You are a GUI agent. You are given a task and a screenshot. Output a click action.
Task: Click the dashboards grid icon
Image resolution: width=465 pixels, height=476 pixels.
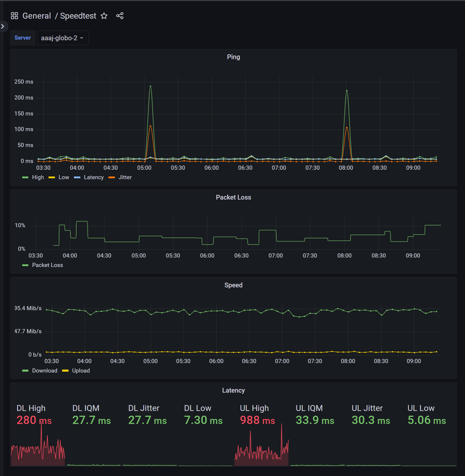coord(14,16)
